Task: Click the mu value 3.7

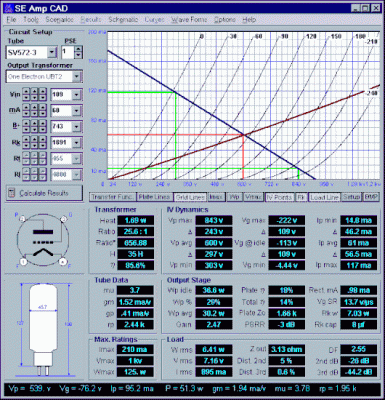Action: 135,290
